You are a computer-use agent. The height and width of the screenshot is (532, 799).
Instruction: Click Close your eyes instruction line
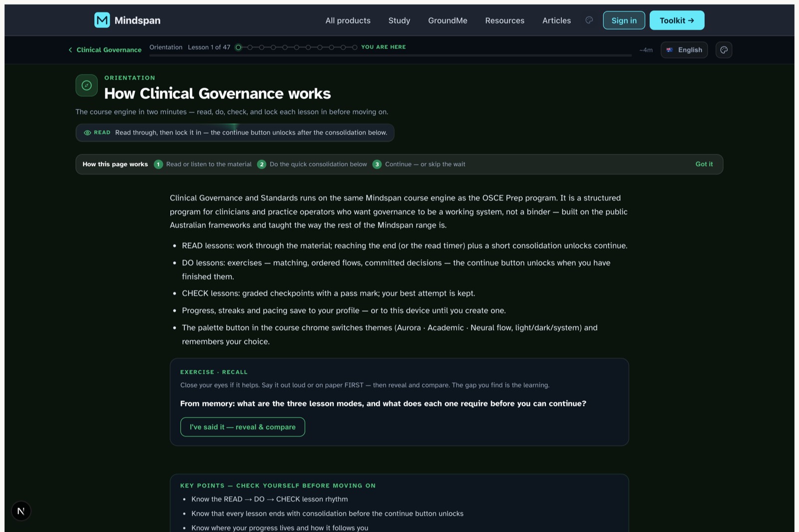point(365,385)
